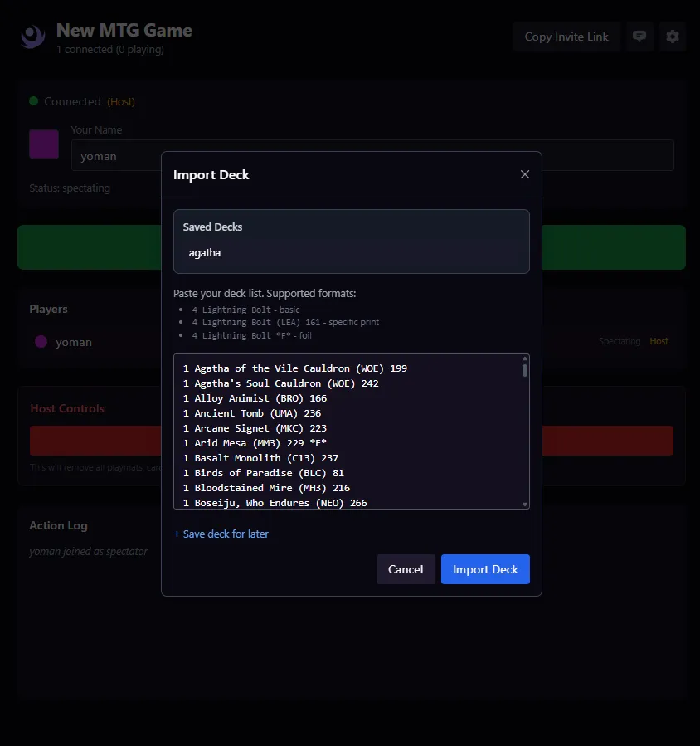Click the Cancel button
Screen dimensions: 700x746
tap(406, 569)
